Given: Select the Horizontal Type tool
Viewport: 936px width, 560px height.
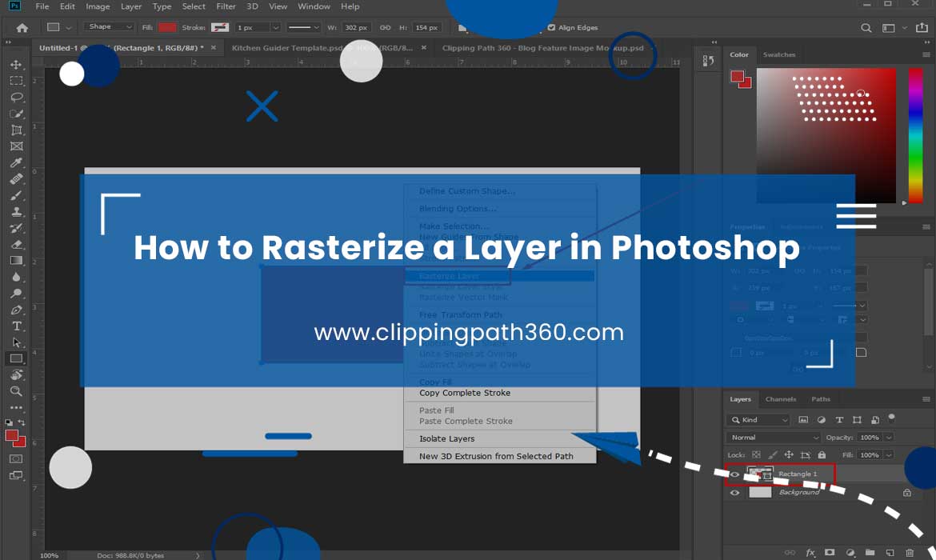Looking at the screenshot, I should pyautogui.click(x=16, y=326).
